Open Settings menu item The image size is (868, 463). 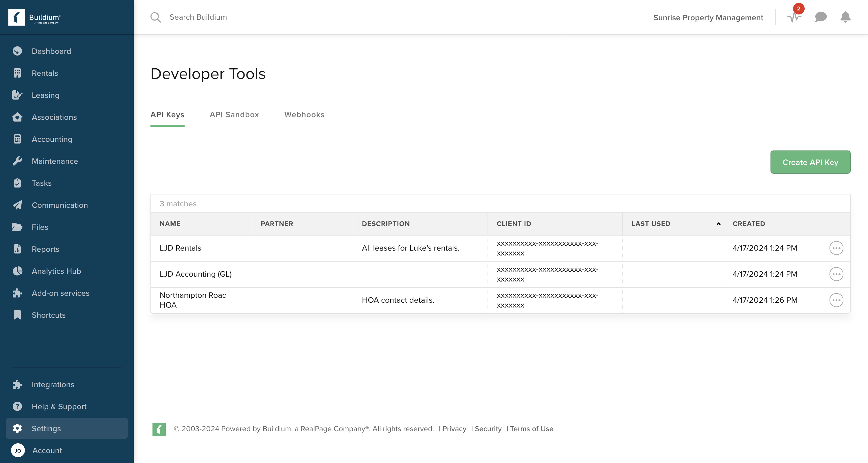(x=67, y=428)
